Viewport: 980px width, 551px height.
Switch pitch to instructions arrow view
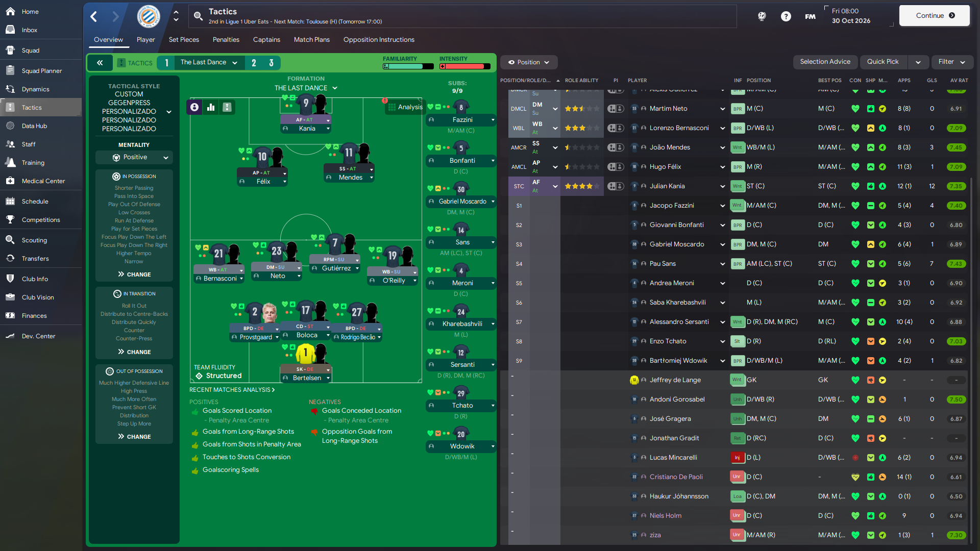pos(227,107)
